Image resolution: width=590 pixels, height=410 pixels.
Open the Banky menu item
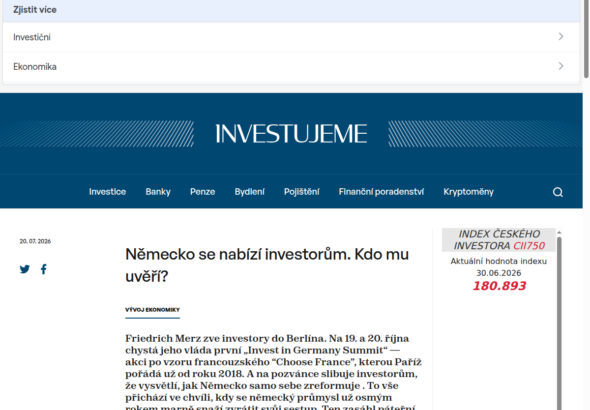[x=158, y=192]
